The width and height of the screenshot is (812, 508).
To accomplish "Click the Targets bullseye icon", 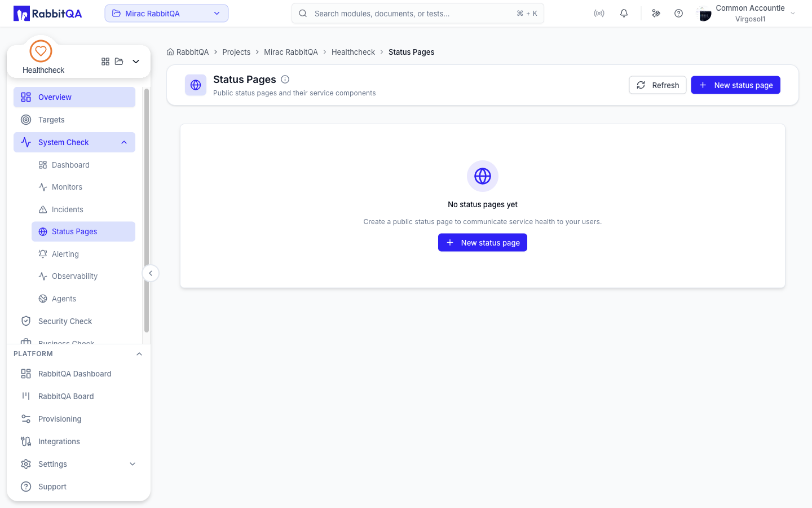I will point(26,120).
